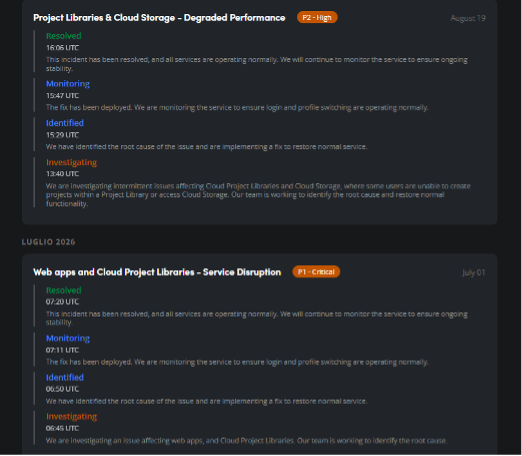The width and height of the screenshot is (522, 456).
Task: Click the 'P1 - Critical' severity badge
Action: pos(316,272)
